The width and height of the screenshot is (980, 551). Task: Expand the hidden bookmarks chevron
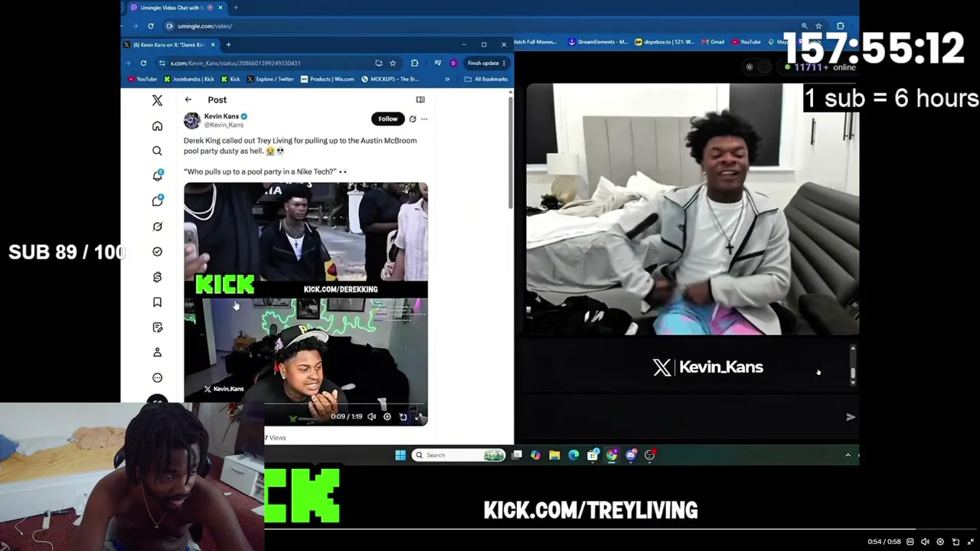[447, 79]
